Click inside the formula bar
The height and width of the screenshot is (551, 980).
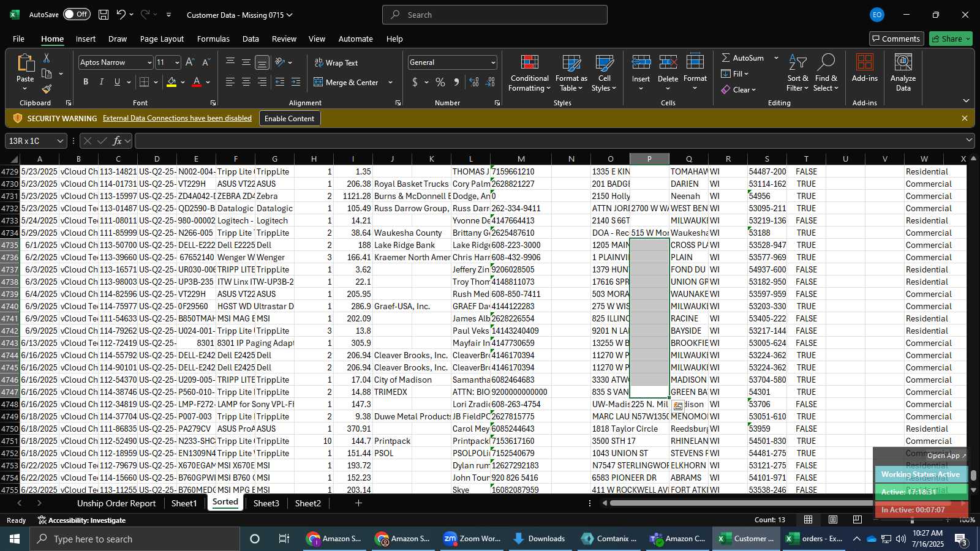coord(549,141)
